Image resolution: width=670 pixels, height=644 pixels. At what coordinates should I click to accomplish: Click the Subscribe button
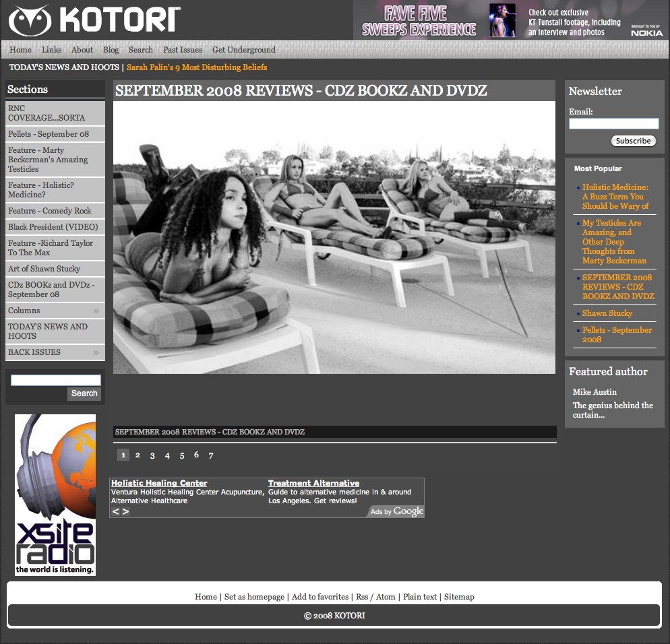tap(633, 141)
